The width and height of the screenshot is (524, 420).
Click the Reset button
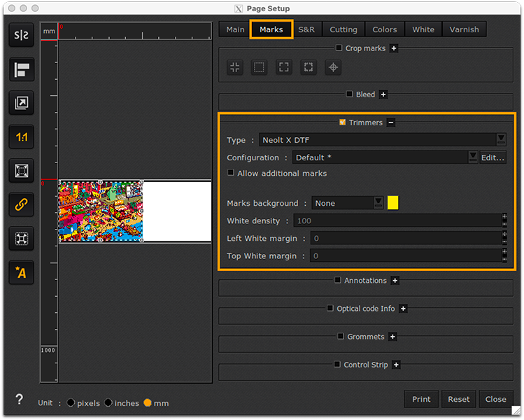pyautogui.click(x=458, y=399)
